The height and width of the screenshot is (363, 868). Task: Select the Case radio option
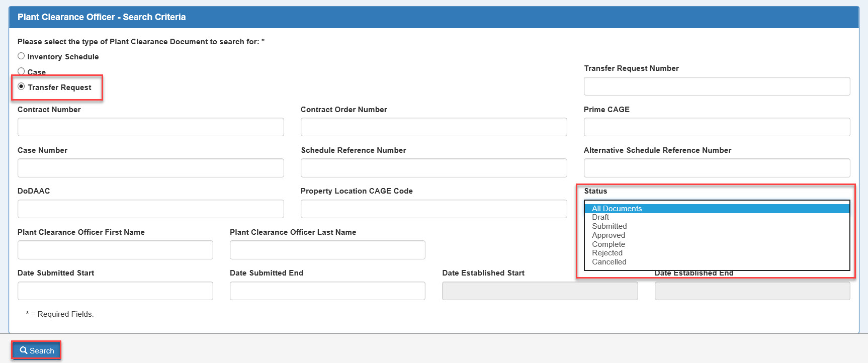tap(21, 71)
